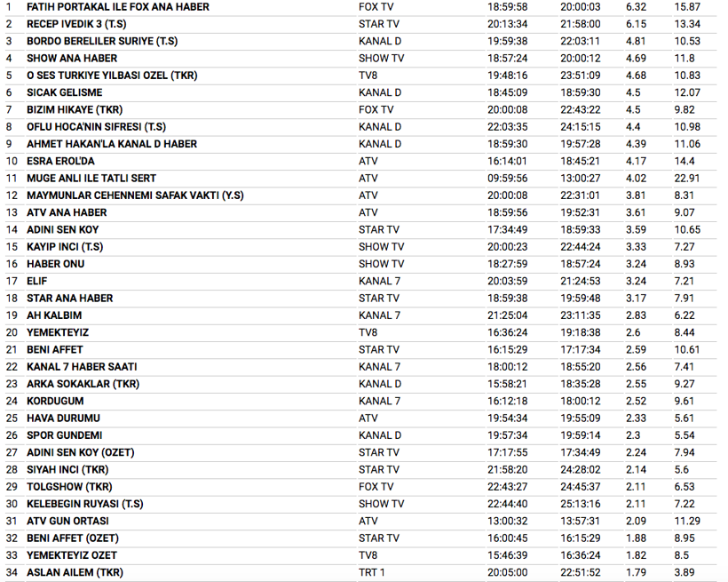
Task: Click Kanal 7 Haber Saati title
Action: (82, 367)
